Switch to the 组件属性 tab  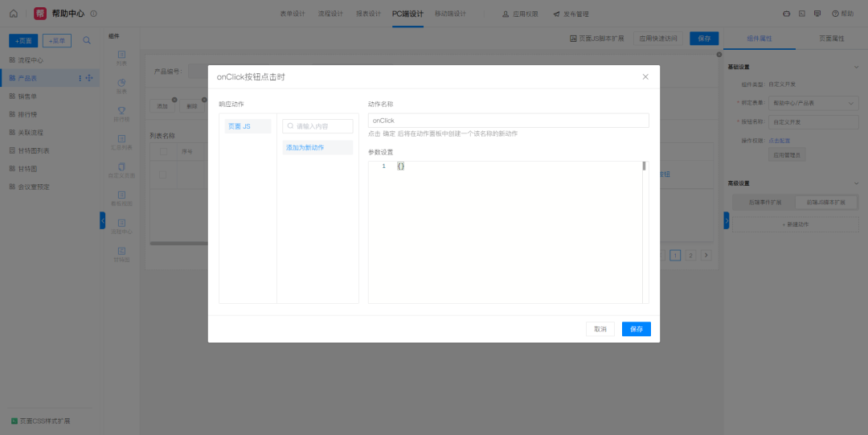pyautogui.click(x=759, y=39)
